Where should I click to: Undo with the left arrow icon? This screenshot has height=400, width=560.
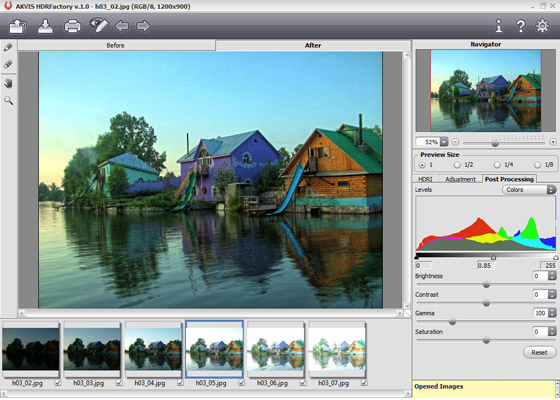[x=122, y=26]
